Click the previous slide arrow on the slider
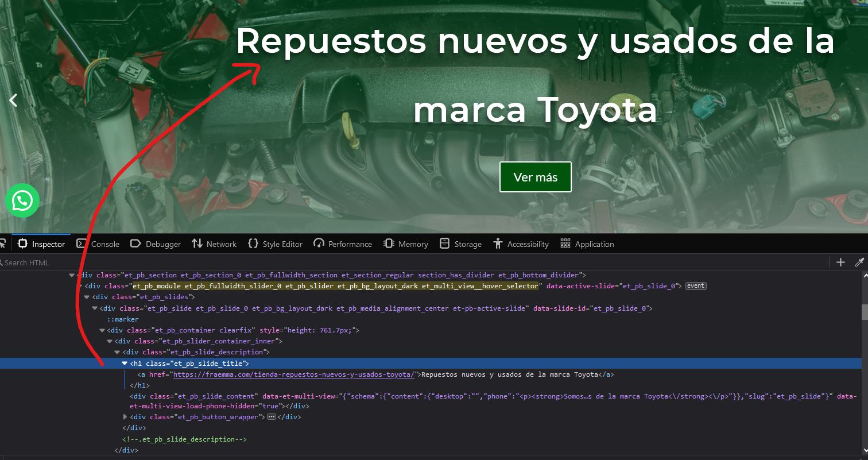 (x=13, y=100)
